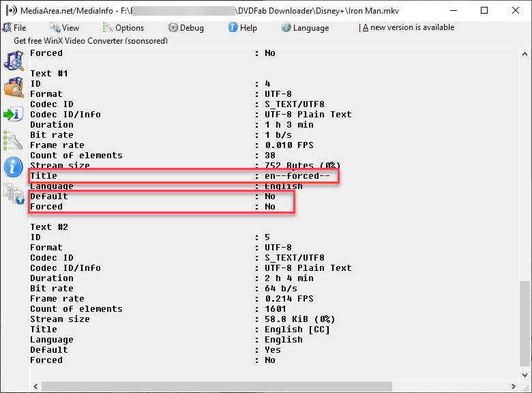Image resolution: width=532 pixels, height=393 pixels.
Task: Click the '38' count of elements value
Action: (x=270, y=155)
